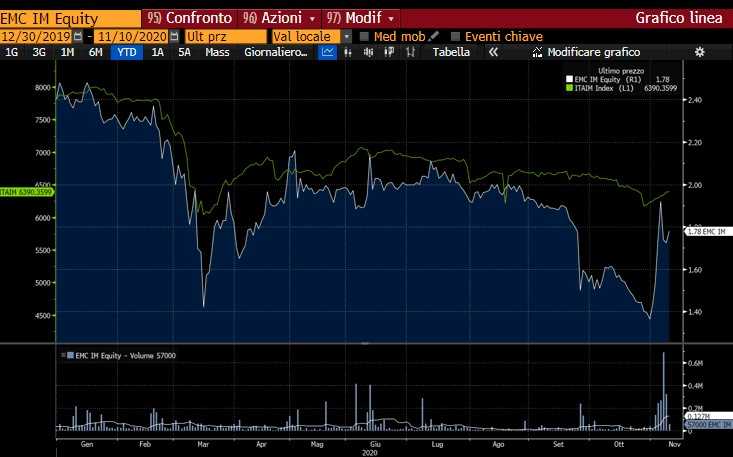Click the 2.40 right axis value
Screen dimensions: 733x457
pos(695,100)
